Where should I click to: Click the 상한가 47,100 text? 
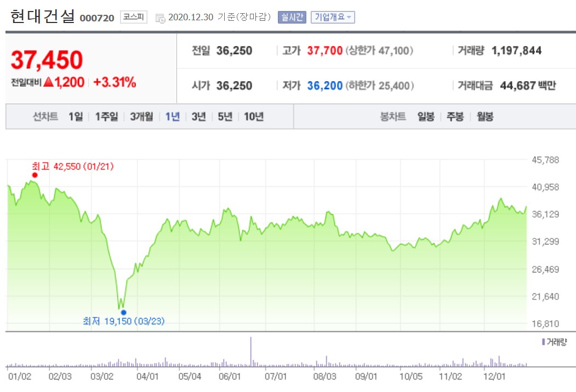click(379, 50)
